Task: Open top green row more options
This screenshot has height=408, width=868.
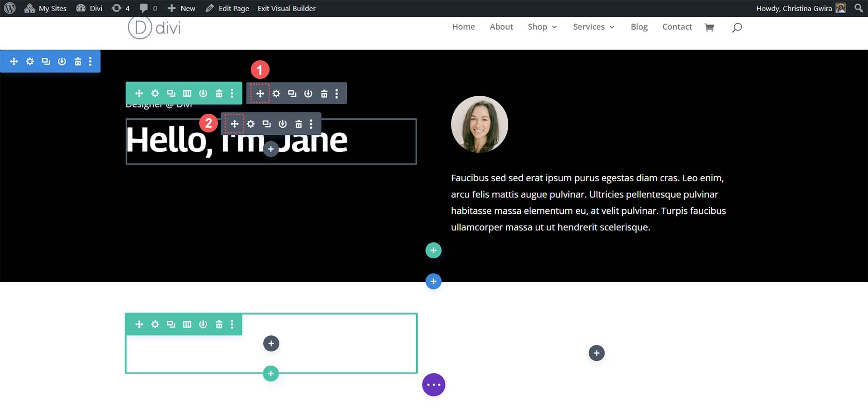Action: tap(232, 93)
